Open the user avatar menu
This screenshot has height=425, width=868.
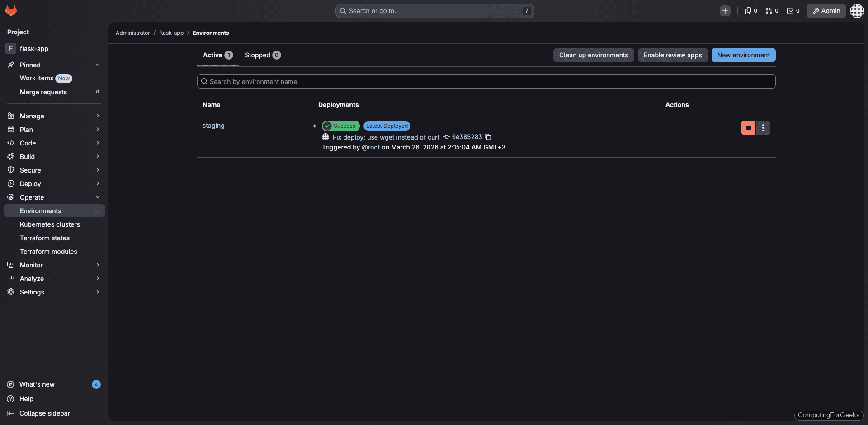[857, 10]
